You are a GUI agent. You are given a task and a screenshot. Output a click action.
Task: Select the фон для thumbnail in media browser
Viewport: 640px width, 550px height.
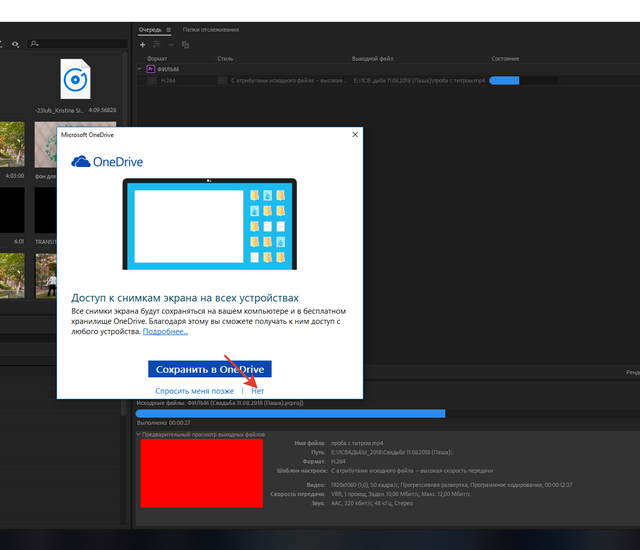point(46,145)
